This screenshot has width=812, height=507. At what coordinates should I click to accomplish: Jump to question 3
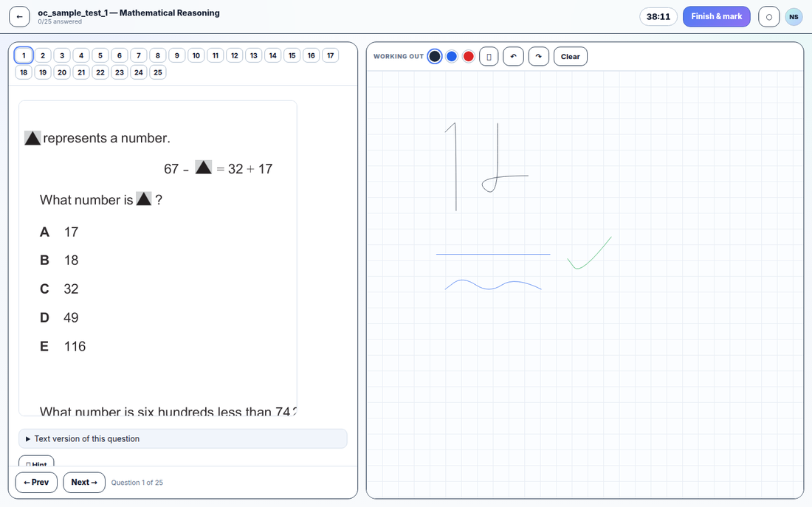pos(62,55)
